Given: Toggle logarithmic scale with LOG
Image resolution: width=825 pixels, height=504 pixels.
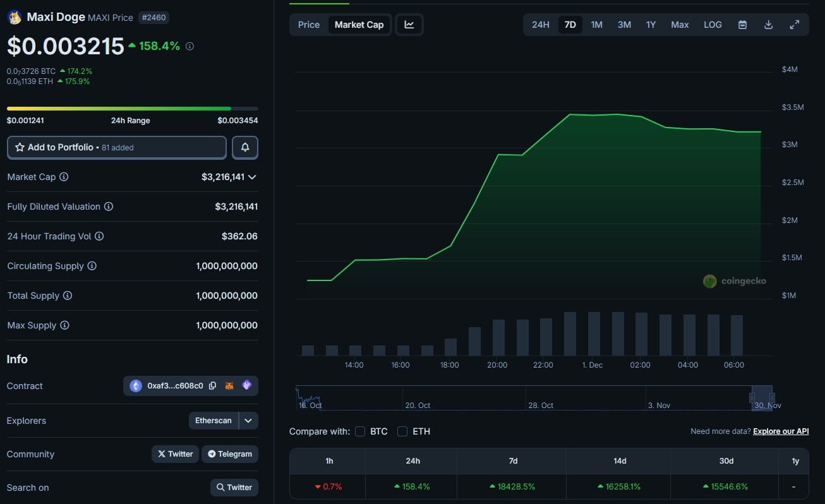Looking at the screenshot, I should click(x=713, y=24).
